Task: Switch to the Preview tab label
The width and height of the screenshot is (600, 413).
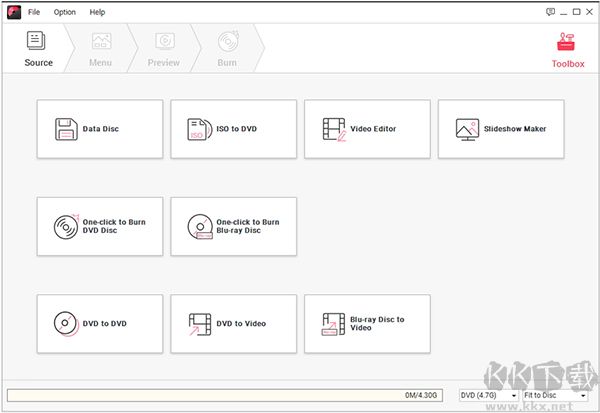Action: [164, 63]
